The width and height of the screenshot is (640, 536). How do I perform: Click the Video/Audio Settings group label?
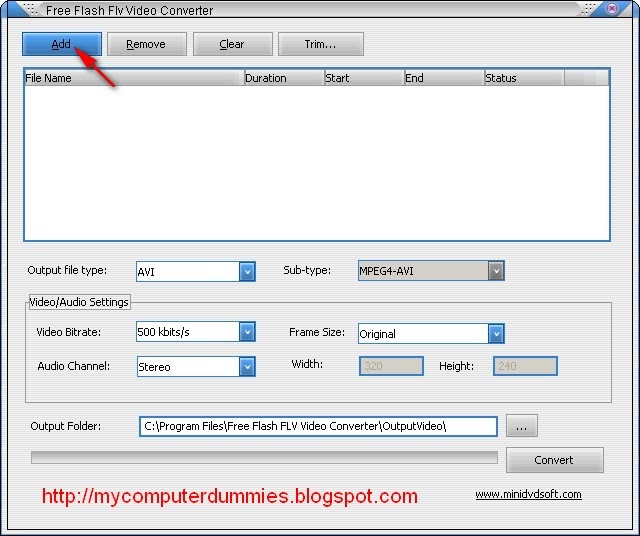[79, 302]
